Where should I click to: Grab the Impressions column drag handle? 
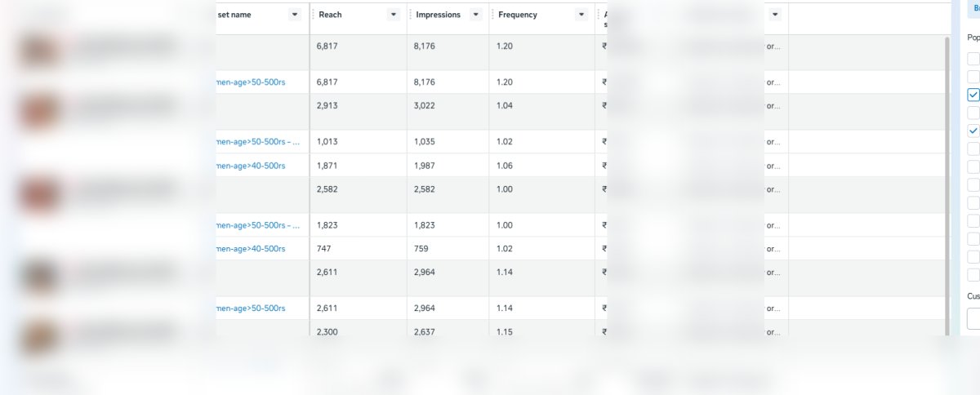411,15
